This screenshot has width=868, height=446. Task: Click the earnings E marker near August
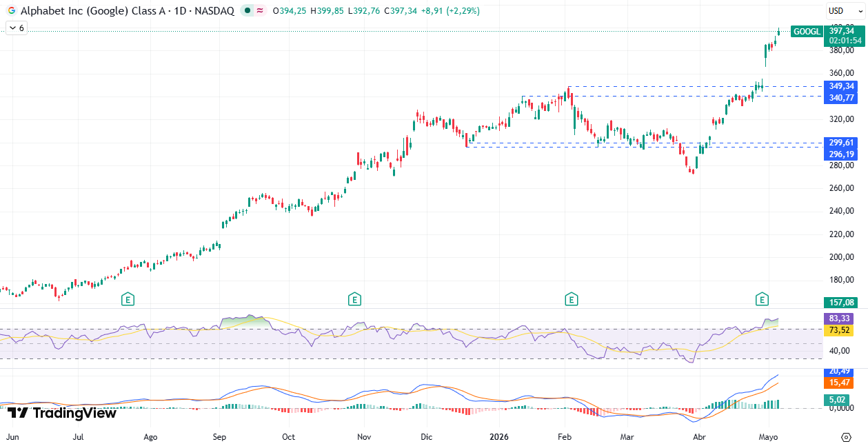pos(128,299)
